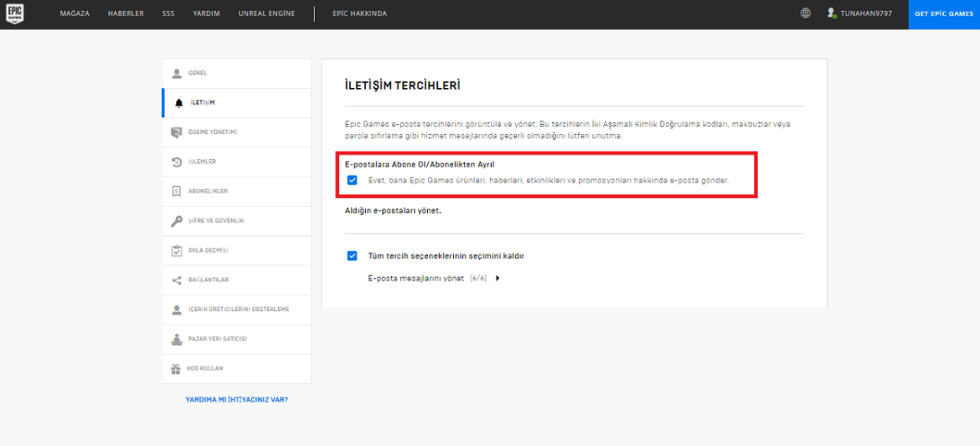Toggle Tüm tercih seçeneklerinin seçimini kaldır checkbox
Image resolution: width=980 pixels, height=446 pixels.
pos(352,256)
